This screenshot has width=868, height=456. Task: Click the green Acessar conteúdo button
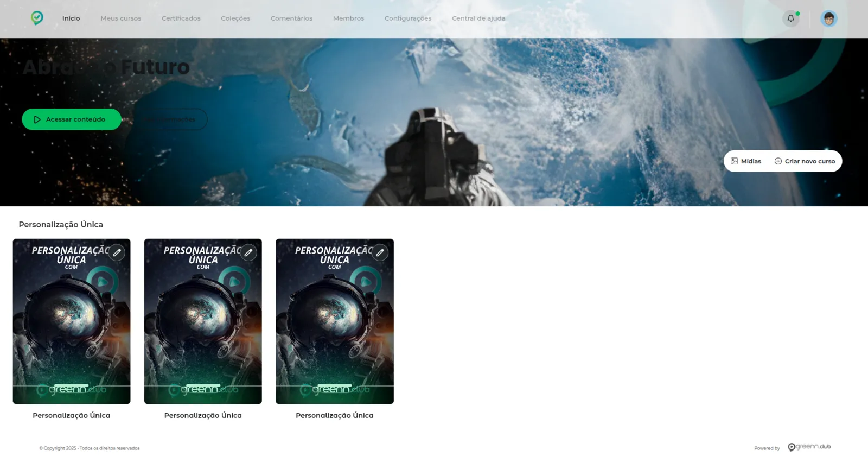(x=72, y=119)
